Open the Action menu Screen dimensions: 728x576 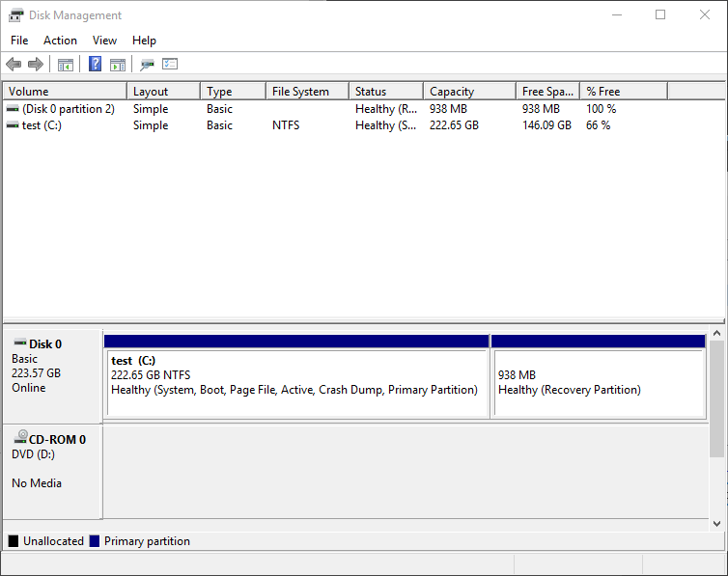tap(60, 41)
